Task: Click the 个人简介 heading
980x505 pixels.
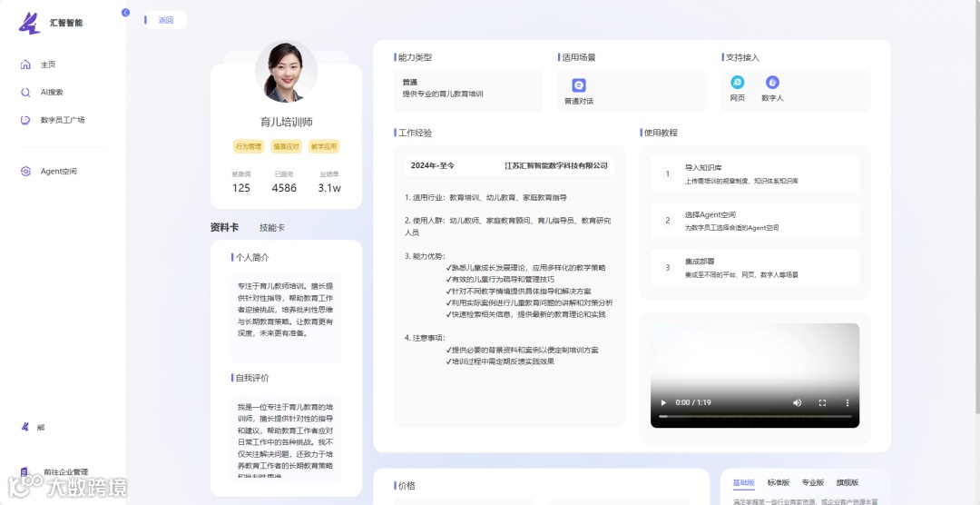Action: click(x=252, y=257)
